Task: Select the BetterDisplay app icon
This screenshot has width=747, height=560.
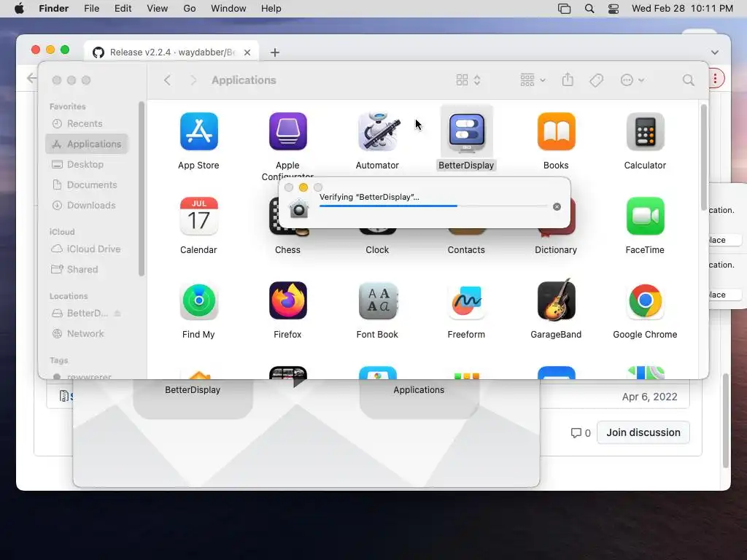Action: [x=466, y=131]
